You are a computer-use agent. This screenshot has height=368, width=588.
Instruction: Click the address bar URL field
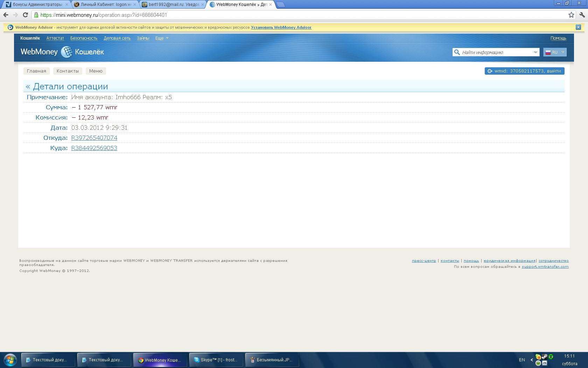(299, 15)
